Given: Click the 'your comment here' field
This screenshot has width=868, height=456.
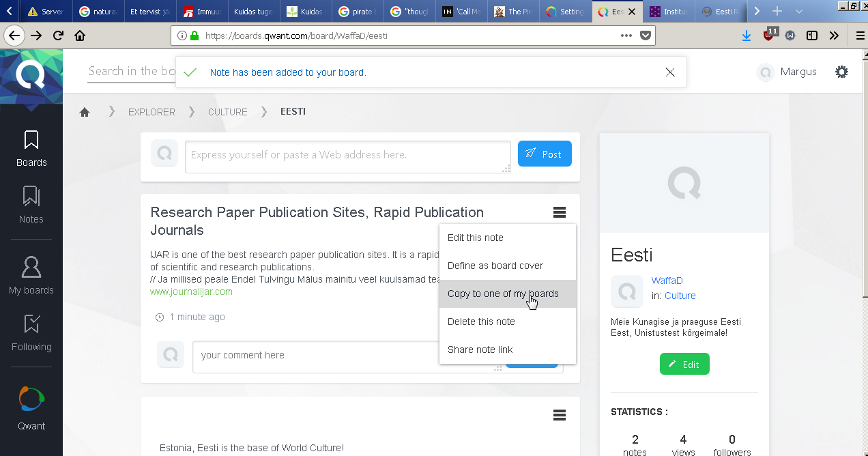Looking at the screenshot, I should click(316, 357).
